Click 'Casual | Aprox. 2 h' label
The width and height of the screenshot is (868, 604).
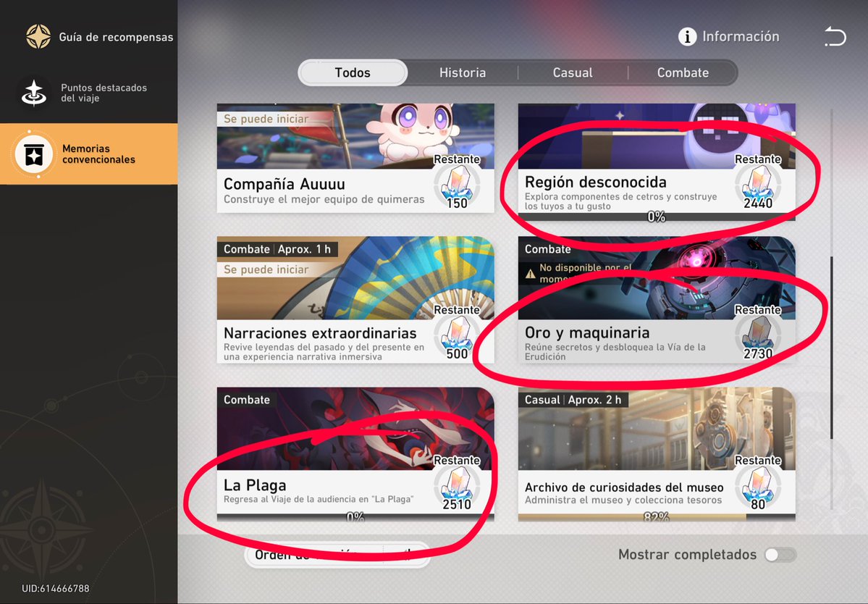[x=573, y=400]
